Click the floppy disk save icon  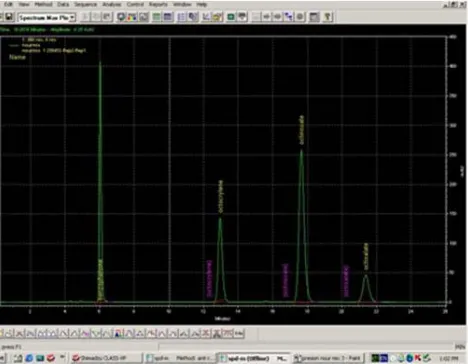coord(9,17)
